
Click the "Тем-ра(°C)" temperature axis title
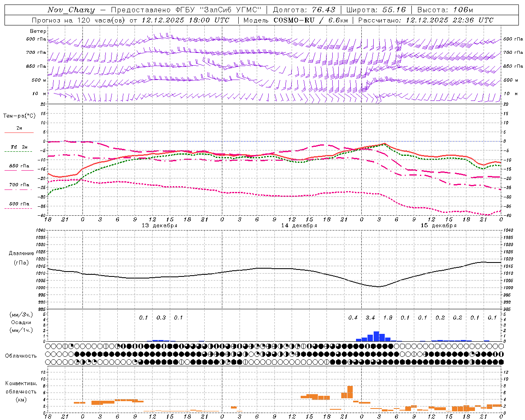19,116
